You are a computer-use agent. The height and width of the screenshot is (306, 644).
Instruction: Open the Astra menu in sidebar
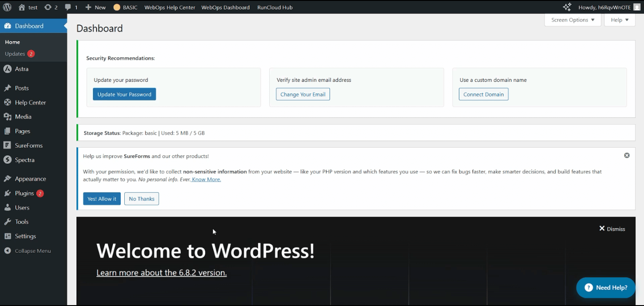(x=21, y=69)
